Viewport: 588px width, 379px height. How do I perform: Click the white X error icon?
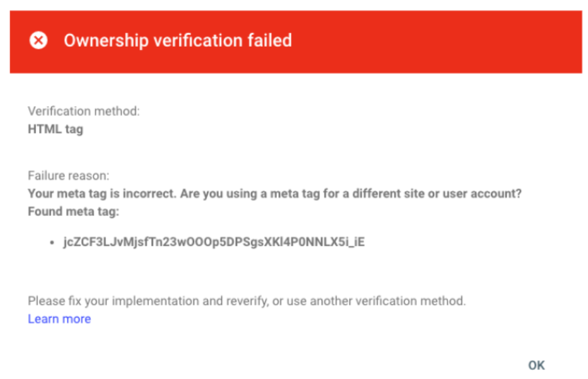pyautogui.click(x=38, y=41)
